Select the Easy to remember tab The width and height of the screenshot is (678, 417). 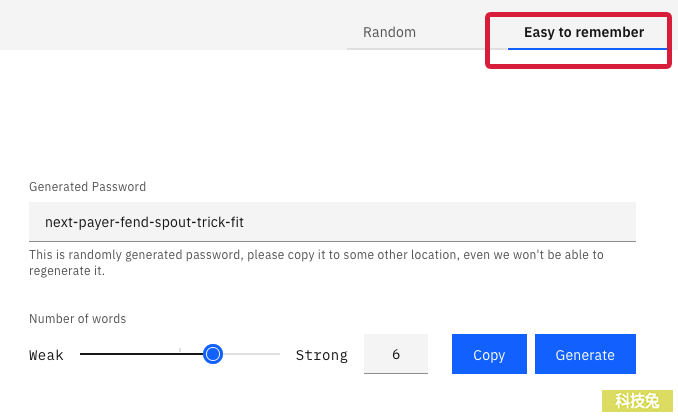[x=584, y=32]
